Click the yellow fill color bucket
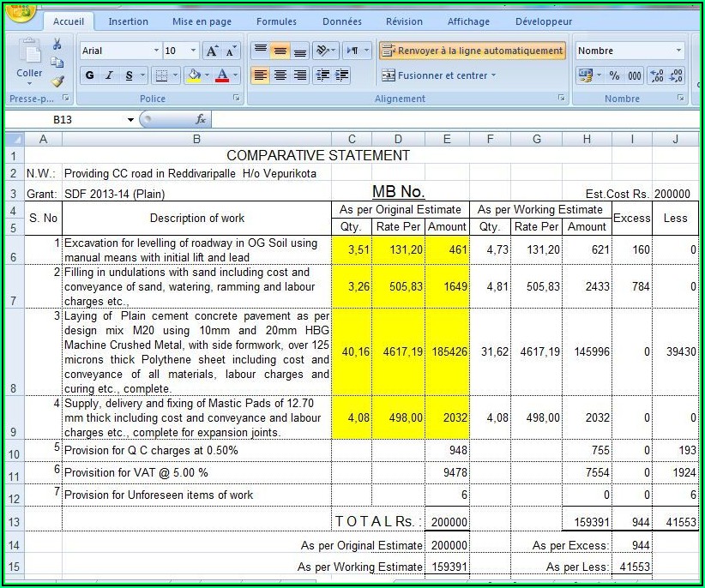Screen dimensions: 705x588 tap(193, 75)
